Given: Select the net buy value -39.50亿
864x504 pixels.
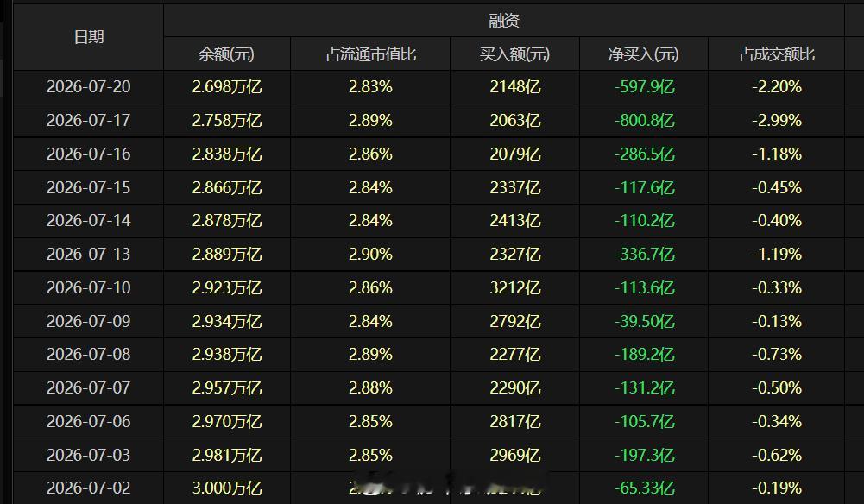Looking at the screenshot, I should 644,321.
